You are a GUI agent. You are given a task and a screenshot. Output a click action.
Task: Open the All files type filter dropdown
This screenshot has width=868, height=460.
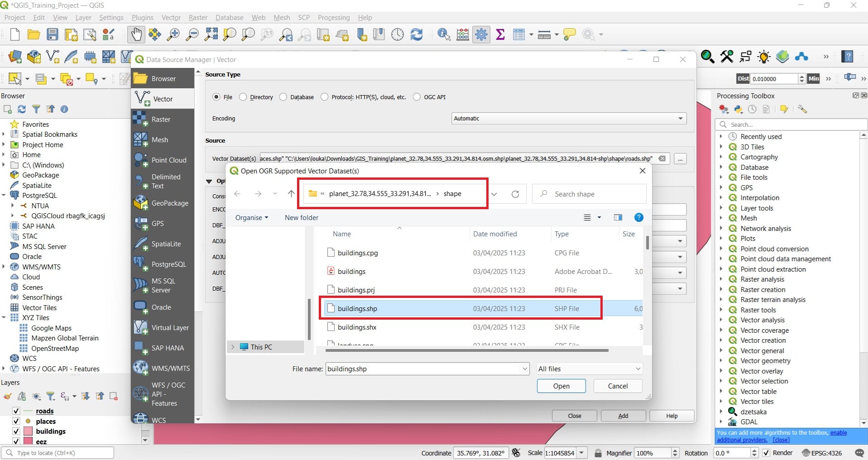point(589,369)
